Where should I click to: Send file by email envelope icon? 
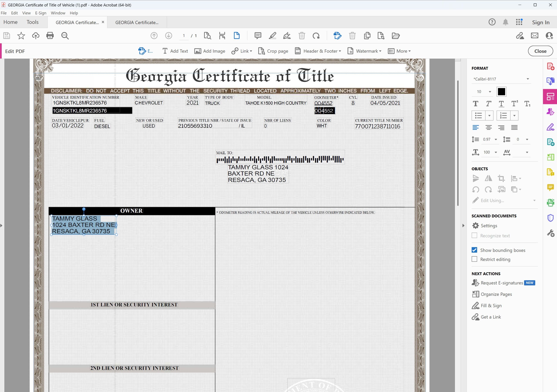pos(535,36)
